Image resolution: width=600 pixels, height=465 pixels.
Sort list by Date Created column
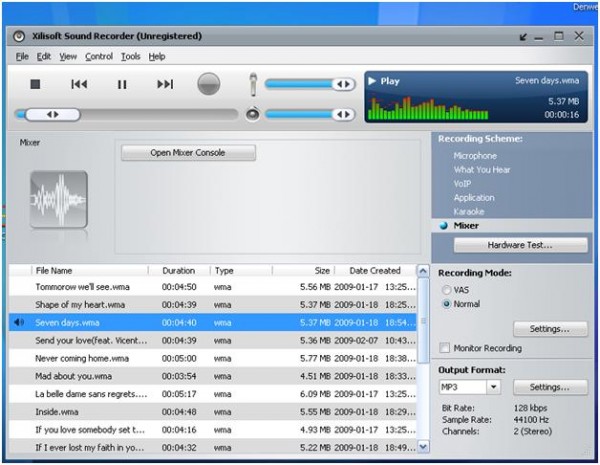(375, 271)
